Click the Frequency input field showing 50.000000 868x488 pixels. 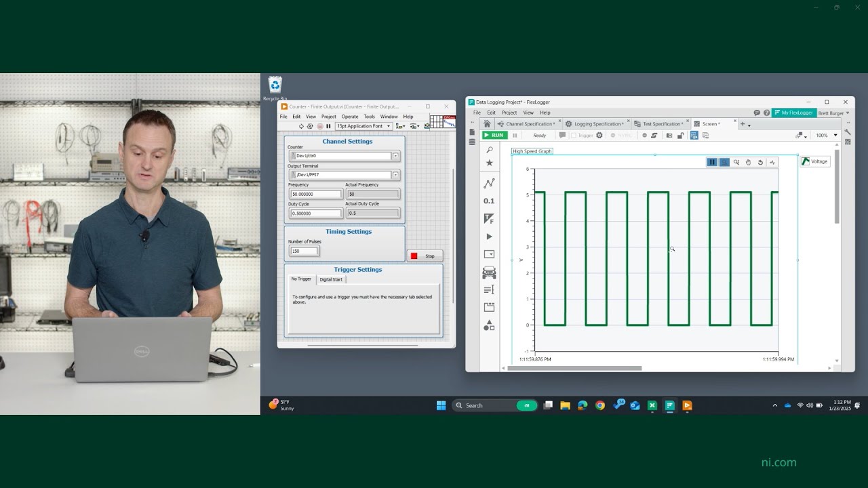[x=316, y=194]
